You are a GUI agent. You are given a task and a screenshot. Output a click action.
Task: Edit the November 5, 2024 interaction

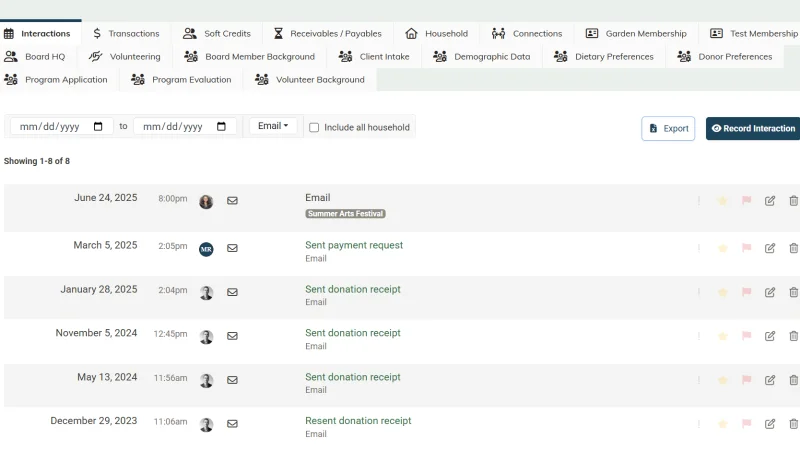[770, 336]
